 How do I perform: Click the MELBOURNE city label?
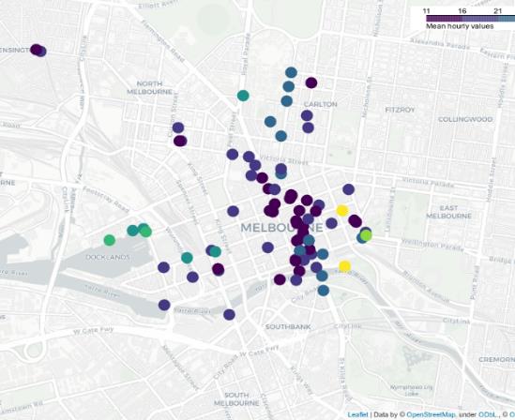(281, 228)
